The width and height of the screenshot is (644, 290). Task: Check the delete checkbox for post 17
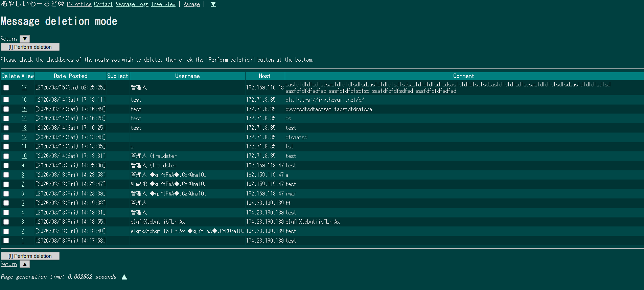click(6, 88)
